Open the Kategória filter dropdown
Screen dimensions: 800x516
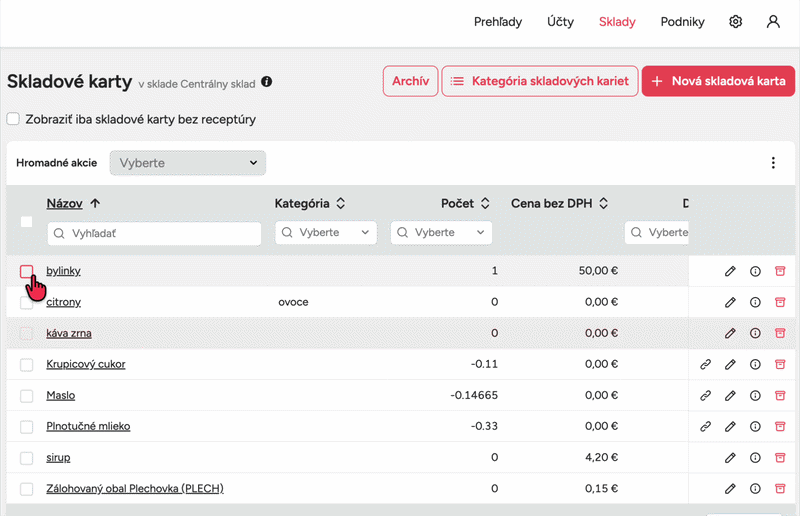[x=326, y=232]
